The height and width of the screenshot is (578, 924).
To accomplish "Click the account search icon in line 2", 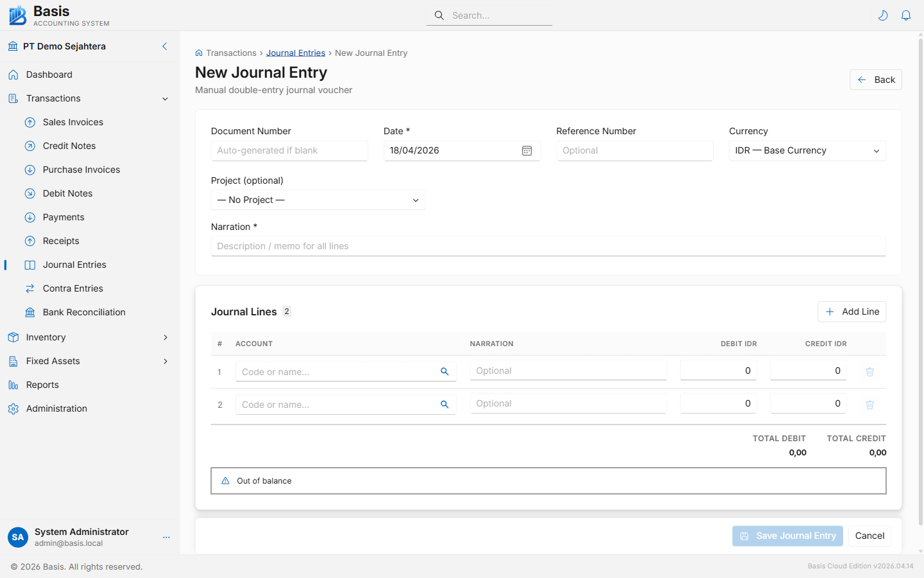I will (x=445, y=405).
